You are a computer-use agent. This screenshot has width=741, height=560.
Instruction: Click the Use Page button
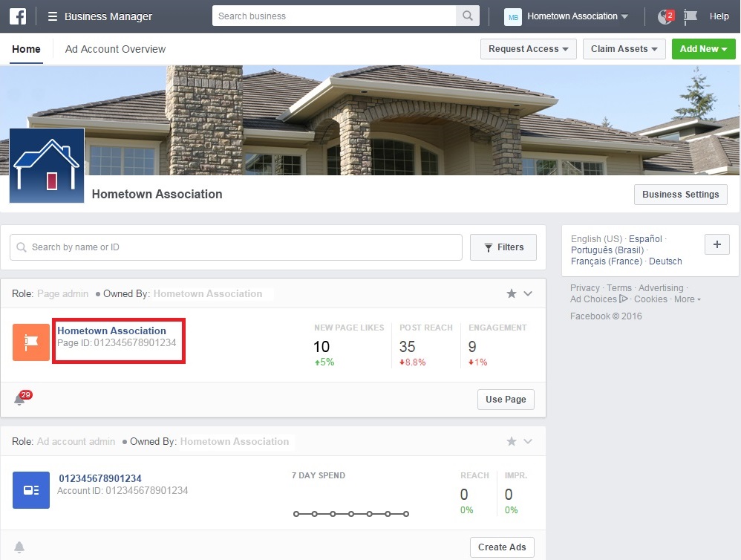506,400
